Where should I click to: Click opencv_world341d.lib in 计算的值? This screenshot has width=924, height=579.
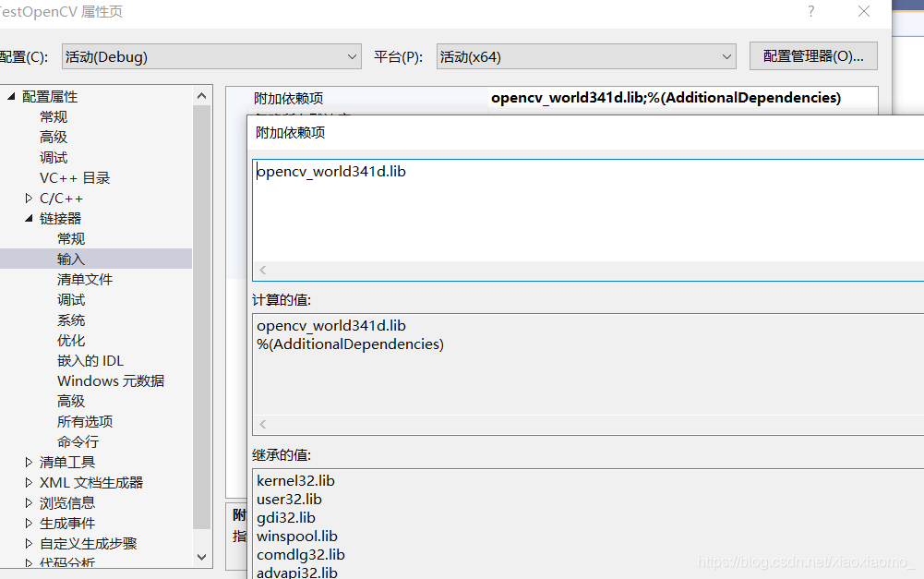331,325
